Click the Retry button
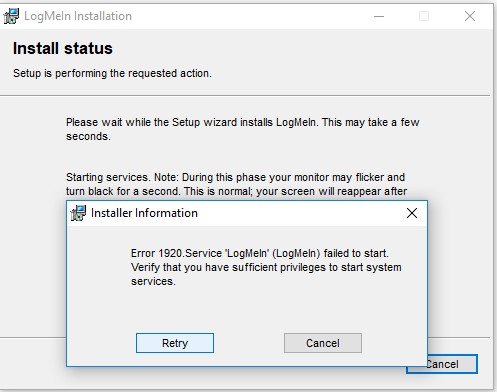The width and height of the screenshot is (497, 392). point(175,343)
